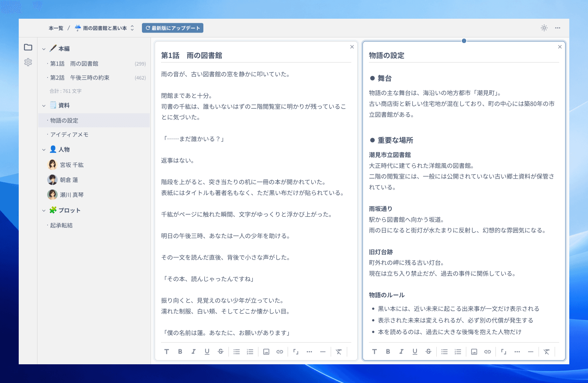Collapse the 資料 section
The width and height of the screenshot is (588, 383).
(44, 106)
